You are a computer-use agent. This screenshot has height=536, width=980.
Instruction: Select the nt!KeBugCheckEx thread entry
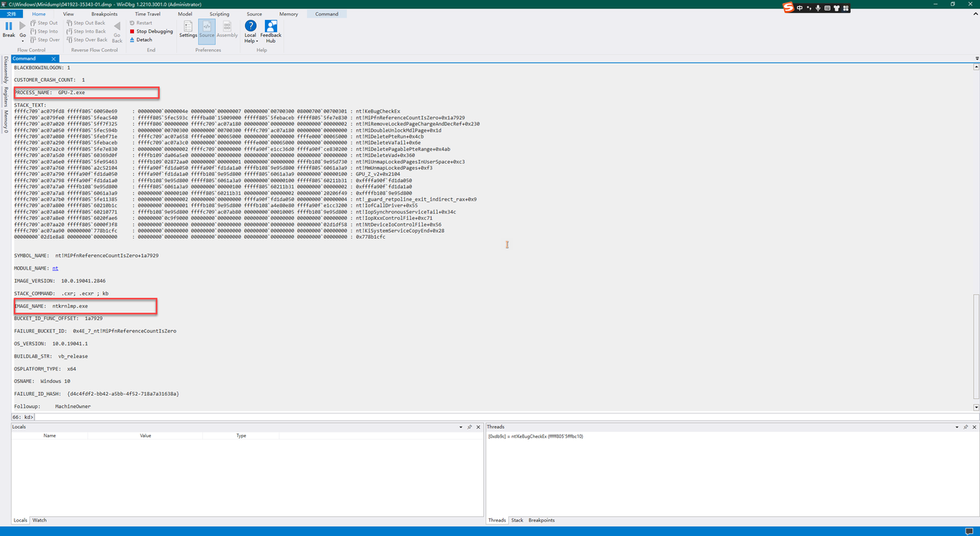(536, 436)
